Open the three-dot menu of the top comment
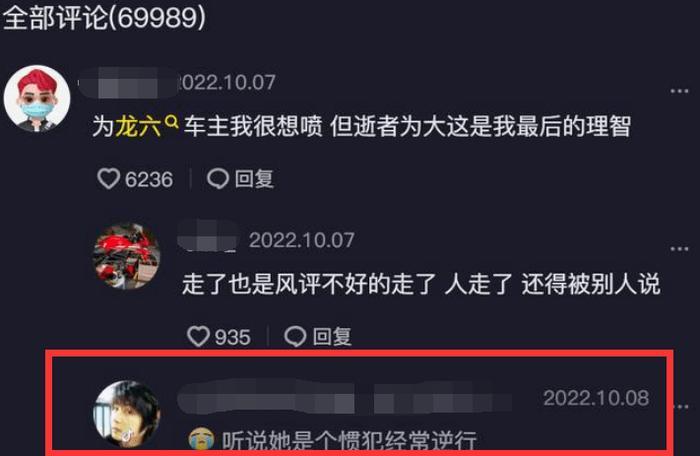700x456 pixels. (679, 91)
